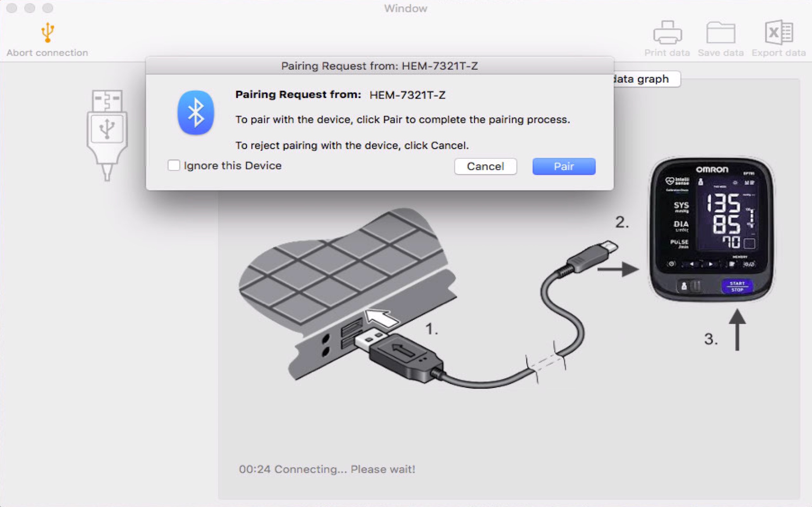Image resolution: width=812 pixels, height=507 pixels.
Task: Click the START/STOP button on monitor image
Action: pyautogui.click(x=737, y=286)
